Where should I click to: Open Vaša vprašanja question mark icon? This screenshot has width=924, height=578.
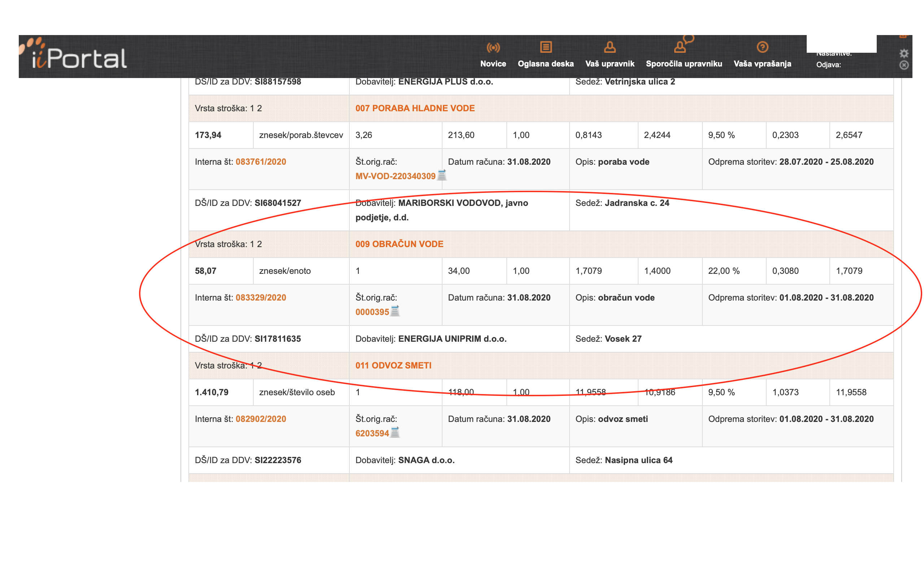coord(762,47)
